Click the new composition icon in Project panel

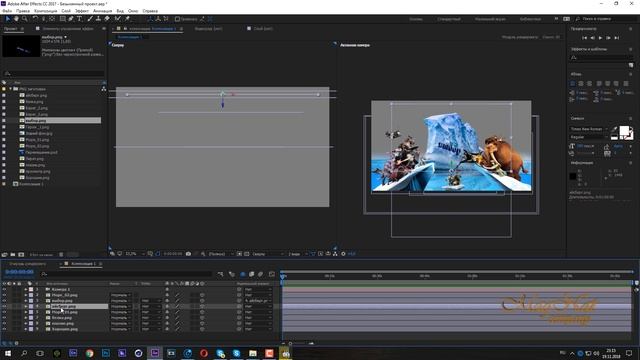click(21, 254)
